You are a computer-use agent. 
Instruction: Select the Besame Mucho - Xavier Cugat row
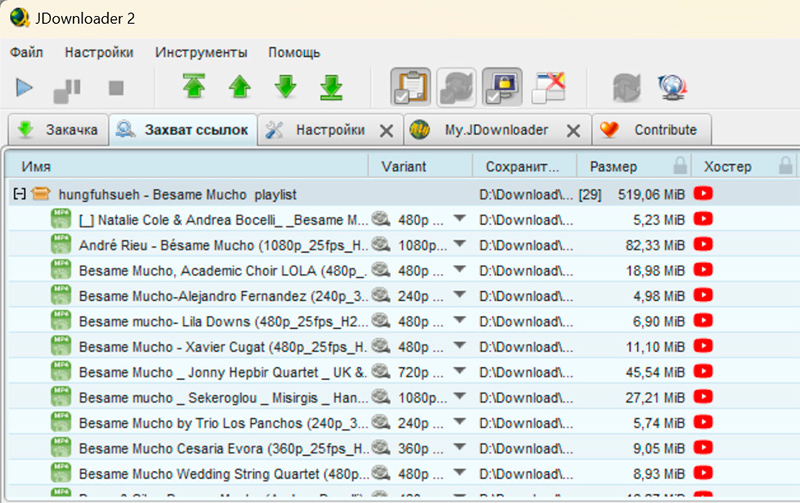coord(220,345)
